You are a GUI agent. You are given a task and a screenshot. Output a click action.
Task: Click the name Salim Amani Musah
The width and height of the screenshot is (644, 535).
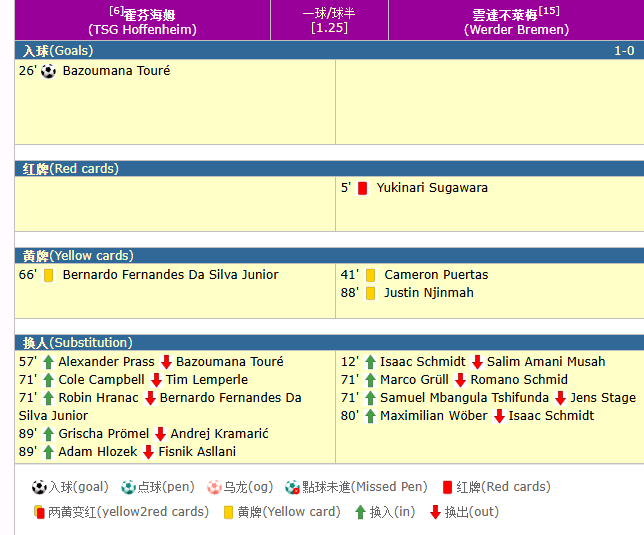[546, 362]
